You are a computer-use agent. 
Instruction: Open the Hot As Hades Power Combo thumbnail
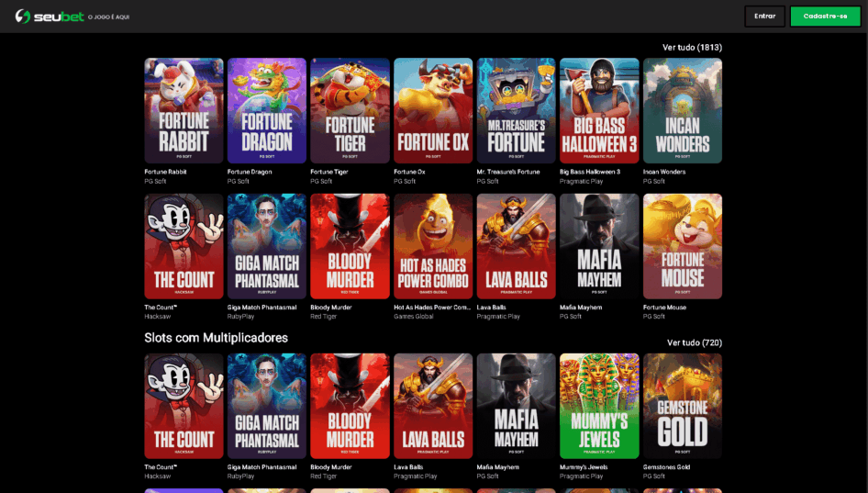[433, 246]
